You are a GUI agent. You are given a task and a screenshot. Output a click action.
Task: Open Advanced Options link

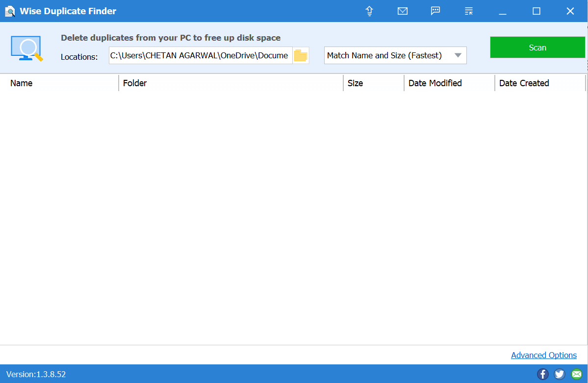click(x=543, y=355)
